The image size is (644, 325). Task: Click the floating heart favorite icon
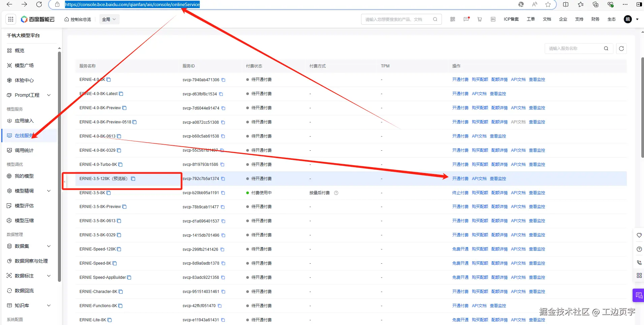pos(639,235)
